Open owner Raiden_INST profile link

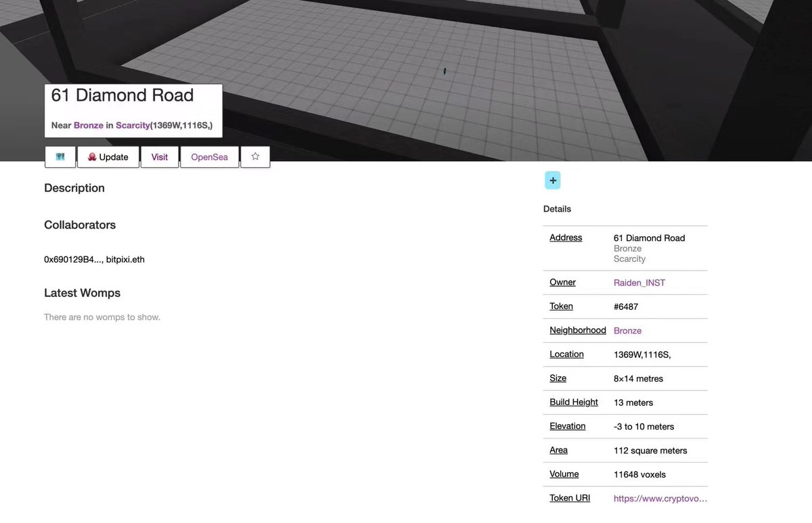tap(639, 283)
